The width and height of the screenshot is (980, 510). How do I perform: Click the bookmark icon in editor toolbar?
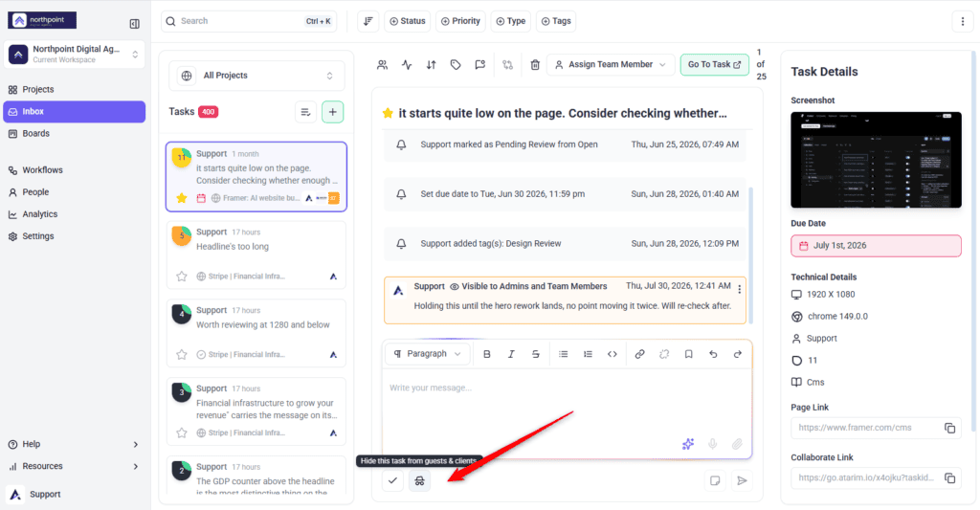(x=688, y=354)
